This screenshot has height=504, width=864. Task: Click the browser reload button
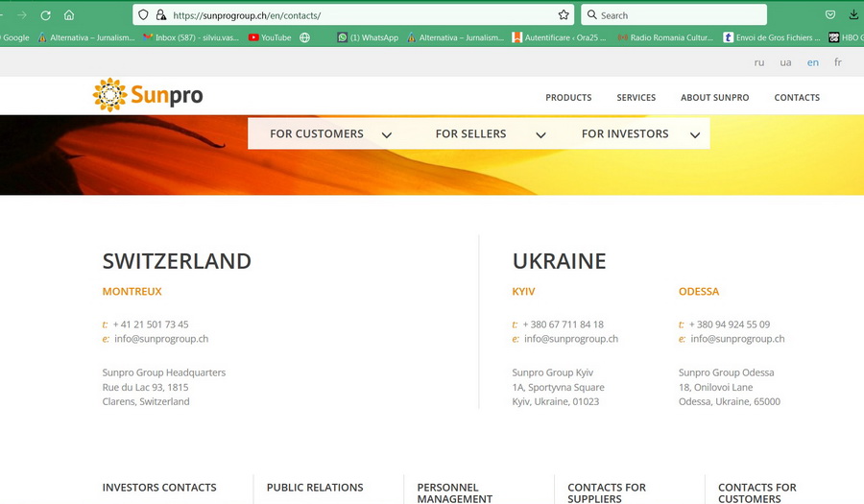[45, 15]
